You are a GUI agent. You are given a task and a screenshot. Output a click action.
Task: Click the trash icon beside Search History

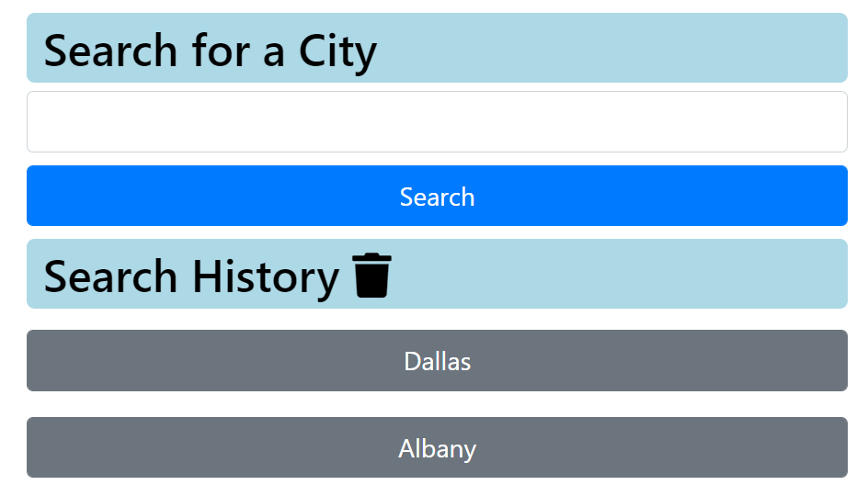pos(371,276)
